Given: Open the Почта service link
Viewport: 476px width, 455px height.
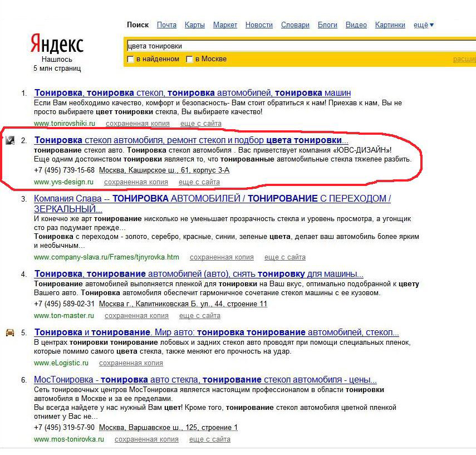Looking at the screenshot, I should (x=166, y=25).
